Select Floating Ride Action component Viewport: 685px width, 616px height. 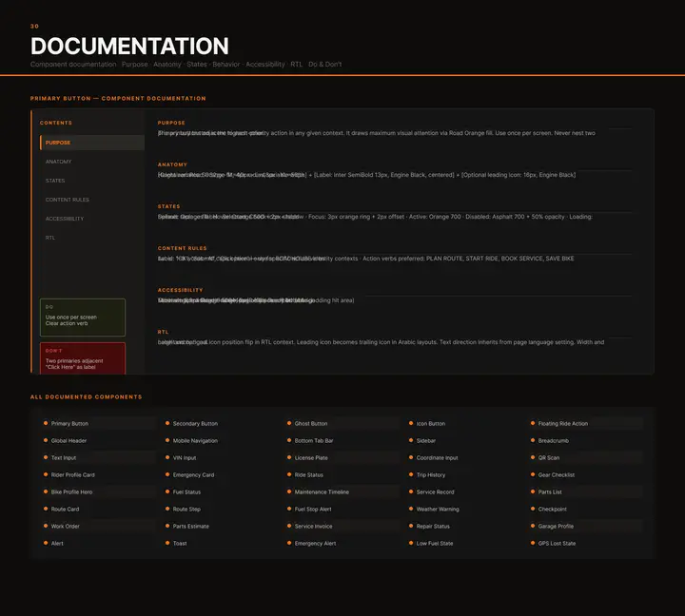point(586,423)
